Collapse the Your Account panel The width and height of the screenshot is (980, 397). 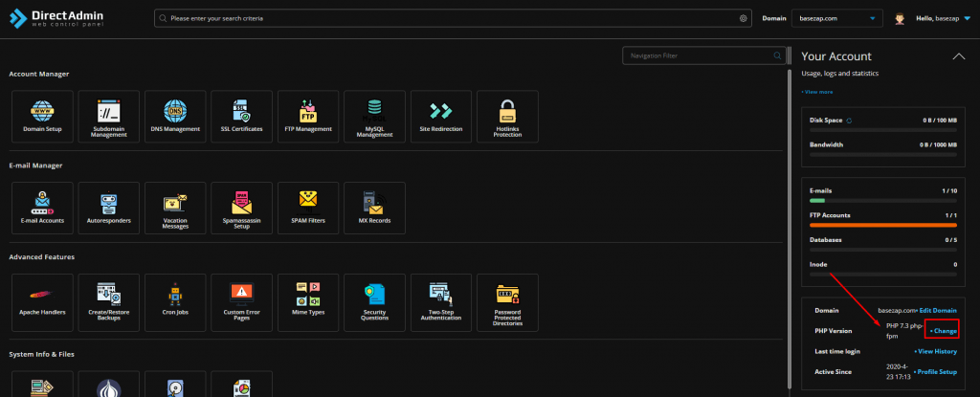[x=958, y=57]
